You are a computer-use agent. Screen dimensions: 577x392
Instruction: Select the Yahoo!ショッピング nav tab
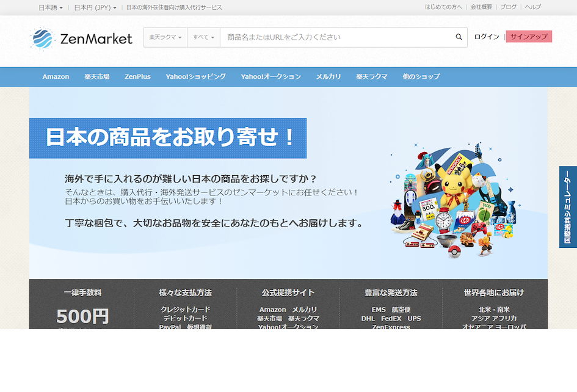[x=196, y=76]
